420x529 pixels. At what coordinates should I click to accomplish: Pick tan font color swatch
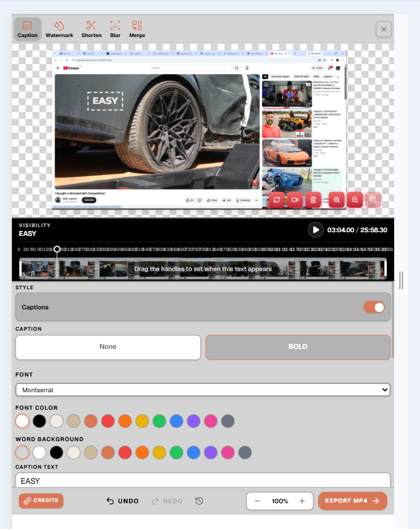73,421
